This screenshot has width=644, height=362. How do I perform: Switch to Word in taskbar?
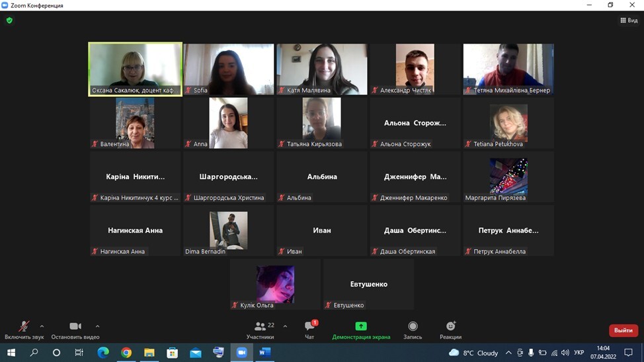tap(265, 353)
